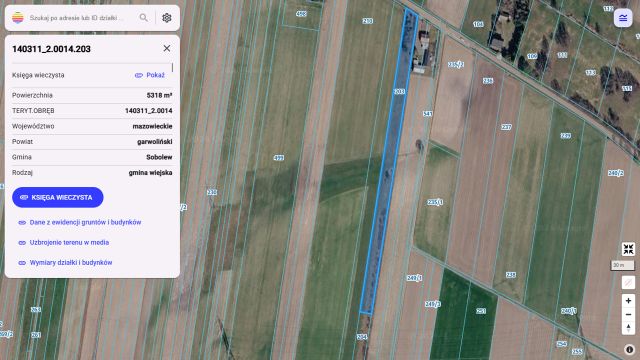The width and height of the screenshot is (640, 360).
Task: Toggle the measurement tool button
Action: click(x=628, y=282)
